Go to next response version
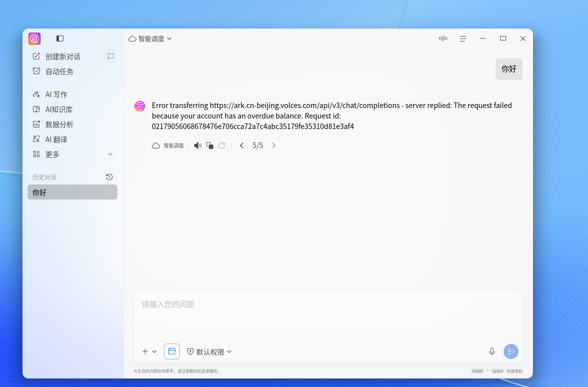This screenshot has height=387, width=588. [x=274, y=145]
